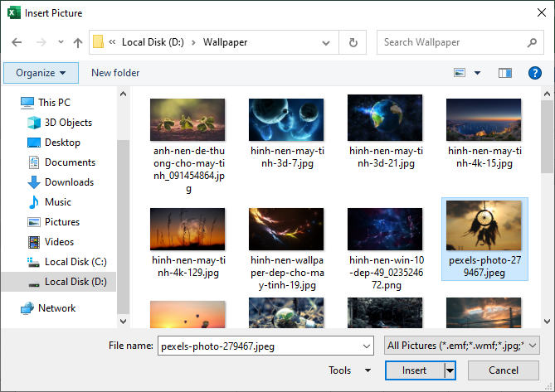The width and height of the screenshot is (555, 392).
Task: Toggle the preview pane icon
Action: 505,73
